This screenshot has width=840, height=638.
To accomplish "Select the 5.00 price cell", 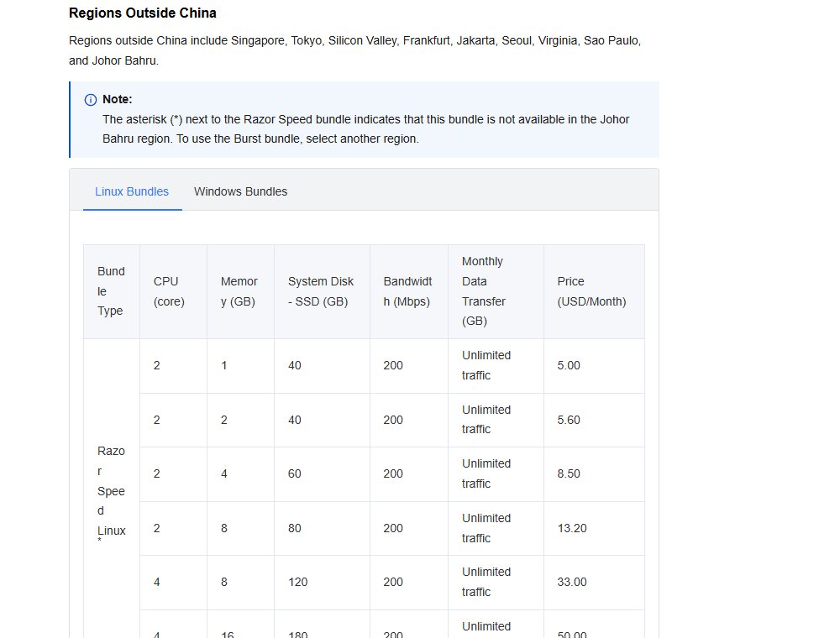I will pos(594,365).
